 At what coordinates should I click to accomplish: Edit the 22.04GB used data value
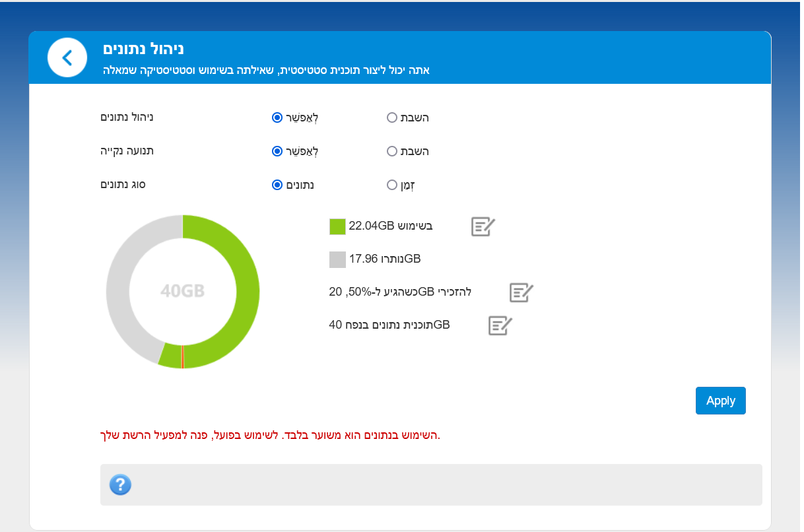[x=483, y=226]
